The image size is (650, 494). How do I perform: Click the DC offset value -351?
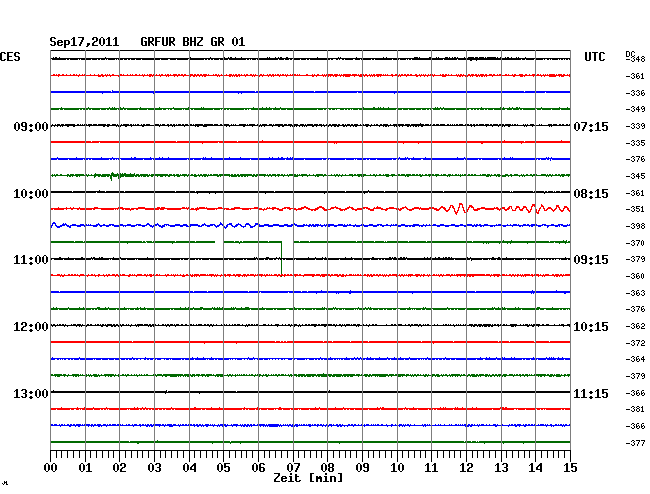tap(635, 210)
